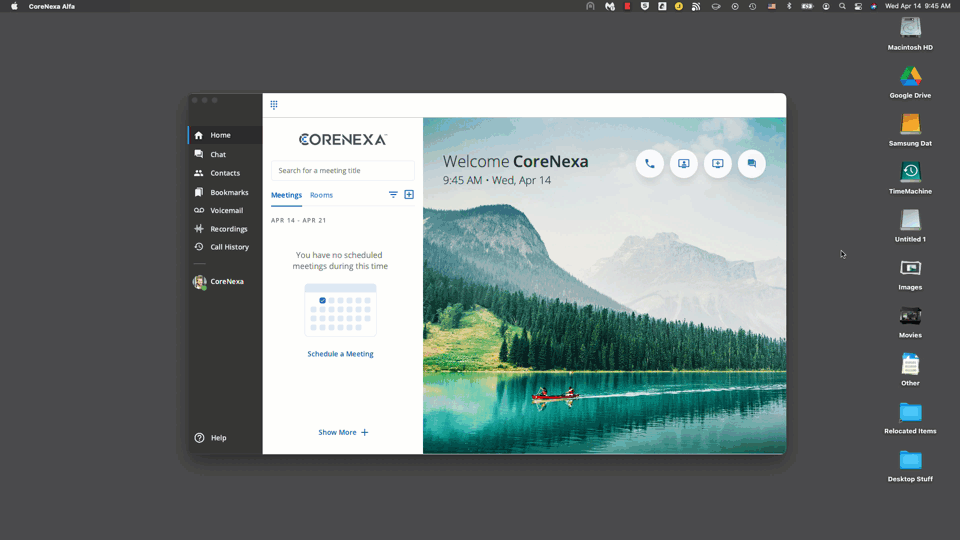Screen dimensions: 960x540
Task: Open the Apple menu
Action: point(14,6)
